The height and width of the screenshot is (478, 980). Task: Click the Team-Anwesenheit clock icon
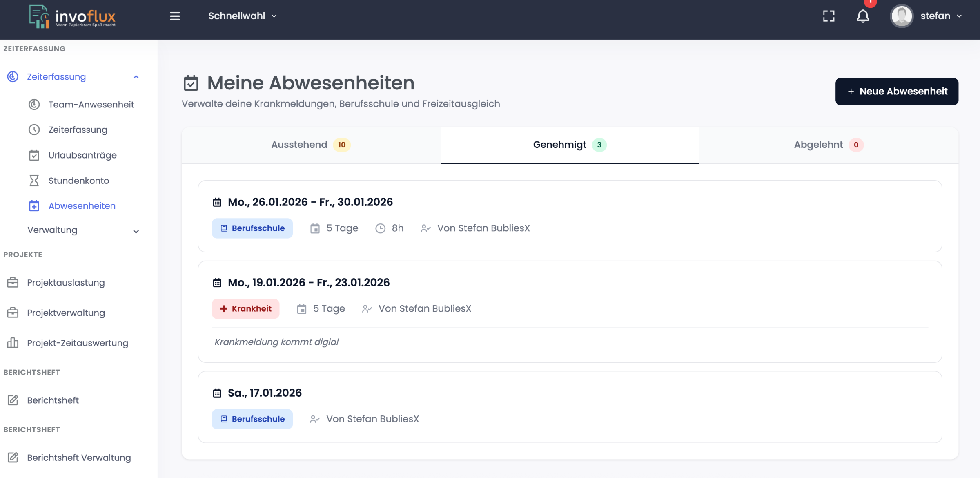click(x=34, y=105)
